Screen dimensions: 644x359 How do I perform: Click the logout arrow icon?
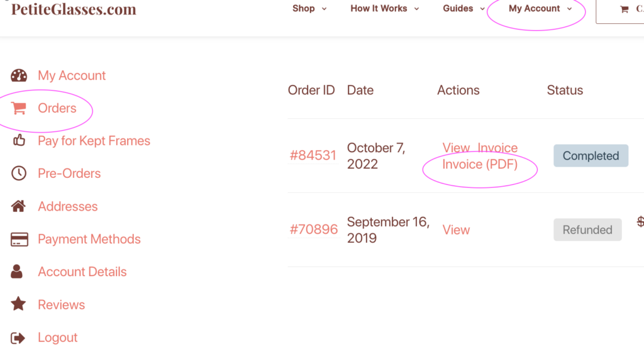coord(18,338)
